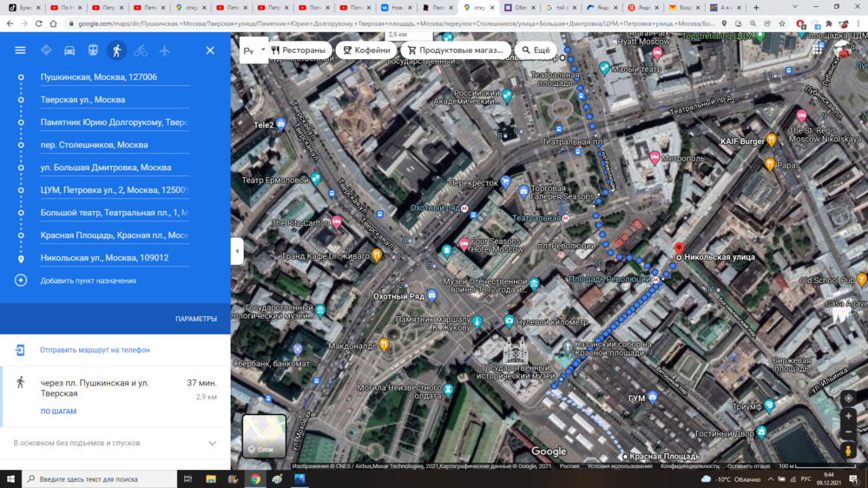
Task: Edit the Тверская ул., Москва waypoint
Action: coord(115,100)
